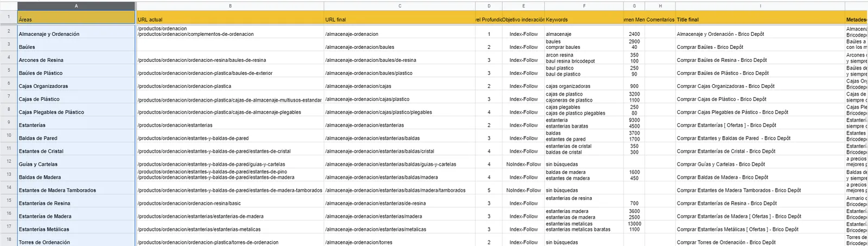Image resolution: width=868 pixels, height=246 pixels.
Task: Select 'Cajas Plegables de Plástico' area cell
Action: [x=76, y=110]
